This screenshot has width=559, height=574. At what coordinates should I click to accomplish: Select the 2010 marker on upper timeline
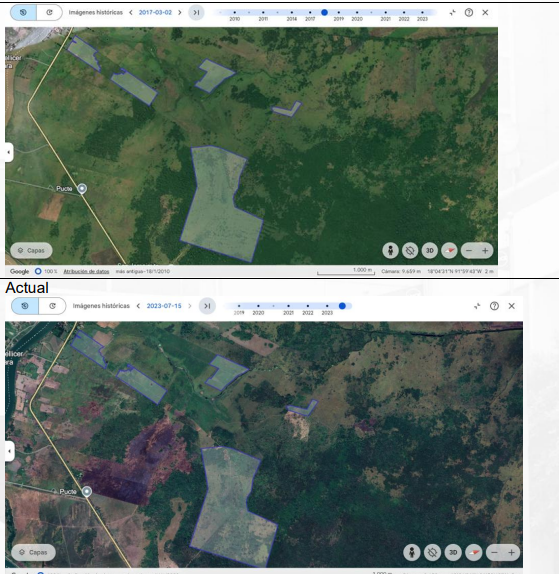tap(235, 12)
